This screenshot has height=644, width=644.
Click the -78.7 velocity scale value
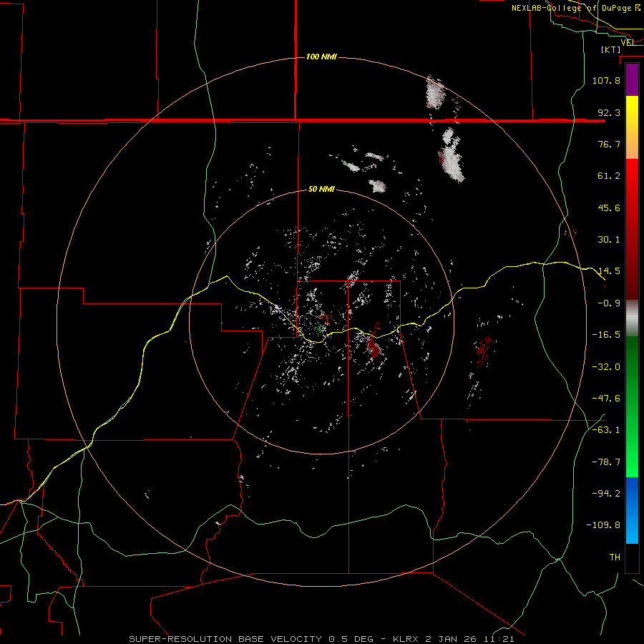[x=606, y=462]
